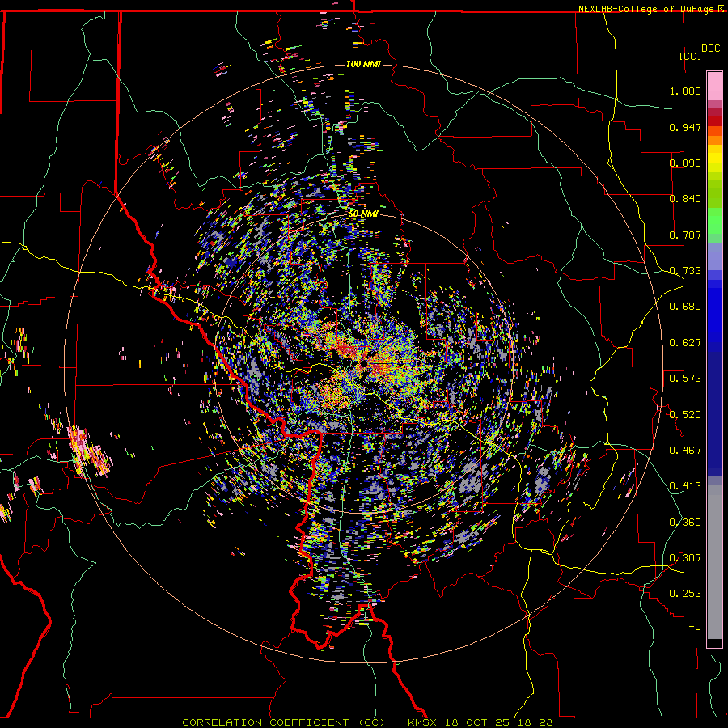Click the radar site dot at map center
The width and height of the screenshot is (728, 728).
coord(364,363)
